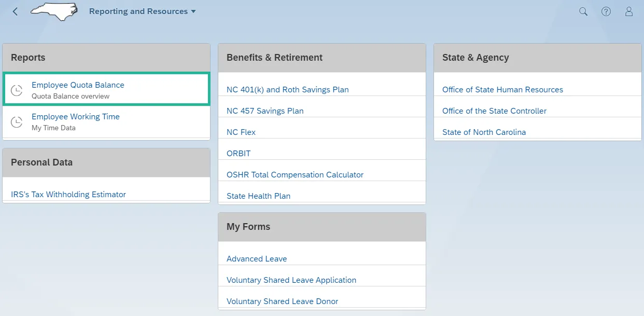The image size is (644, 316).
Task: Open IRS's Tax Withholding Estimator link
Action: click(x=68, y=195)
